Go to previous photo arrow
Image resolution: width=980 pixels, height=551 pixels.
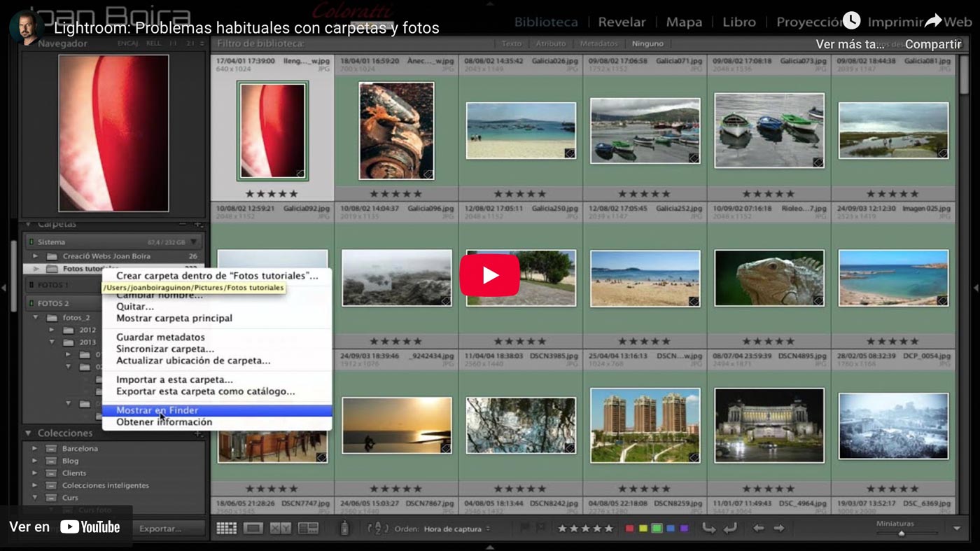(x=758, y=529)
